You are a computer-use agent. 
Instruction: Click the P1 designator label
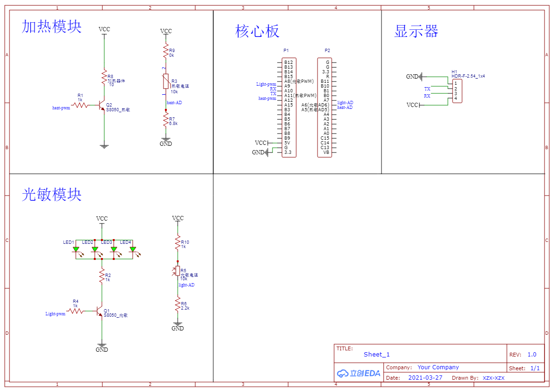286,51
